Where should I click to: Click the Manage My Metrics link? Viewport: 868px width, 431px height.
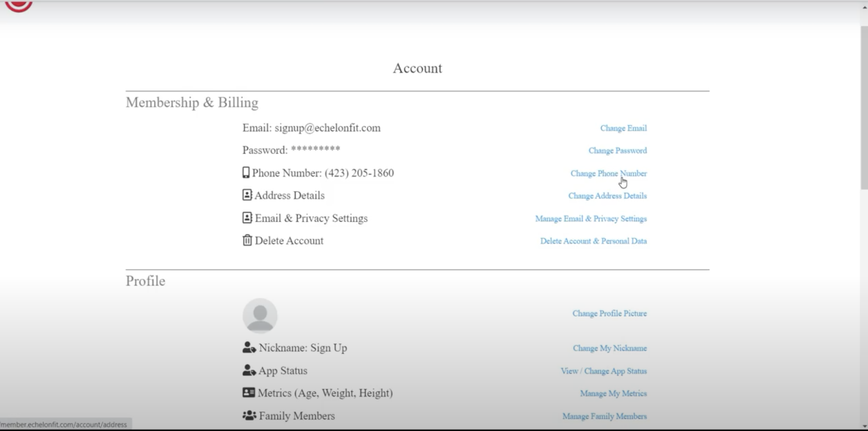coord(613,394)
